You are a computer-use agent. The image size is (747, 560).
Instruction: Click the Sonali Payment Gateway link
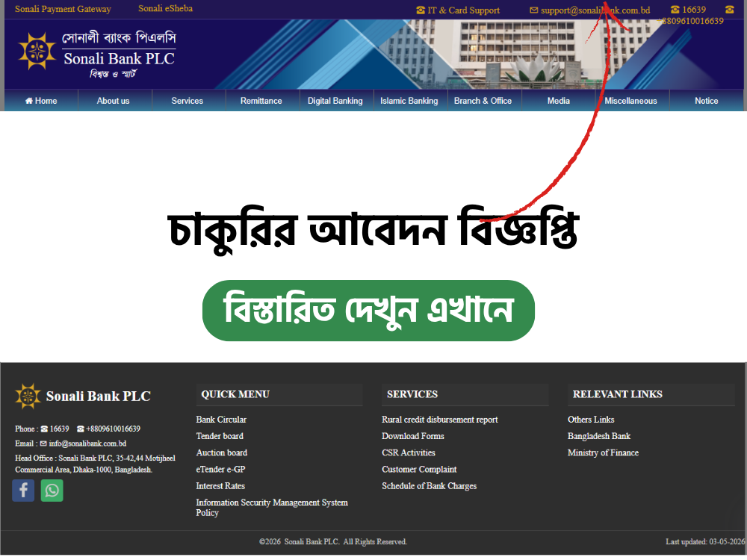[63, 9]
